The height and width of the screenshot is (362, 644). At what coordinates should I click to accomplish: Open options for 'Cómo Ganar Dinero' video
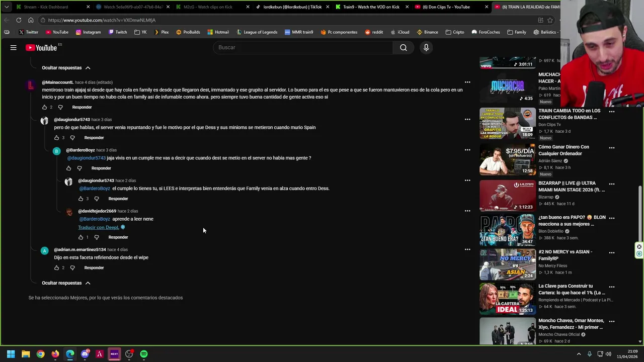pos(612,148)
